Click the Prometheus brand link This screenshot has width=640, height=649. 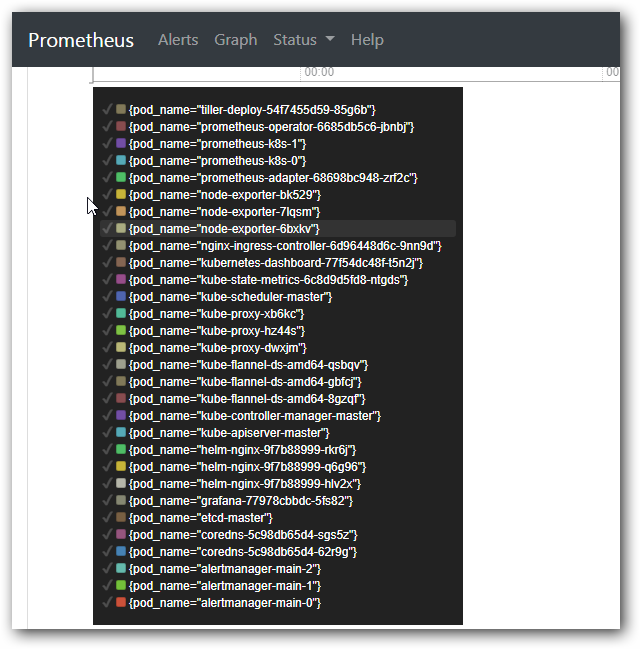81,40
